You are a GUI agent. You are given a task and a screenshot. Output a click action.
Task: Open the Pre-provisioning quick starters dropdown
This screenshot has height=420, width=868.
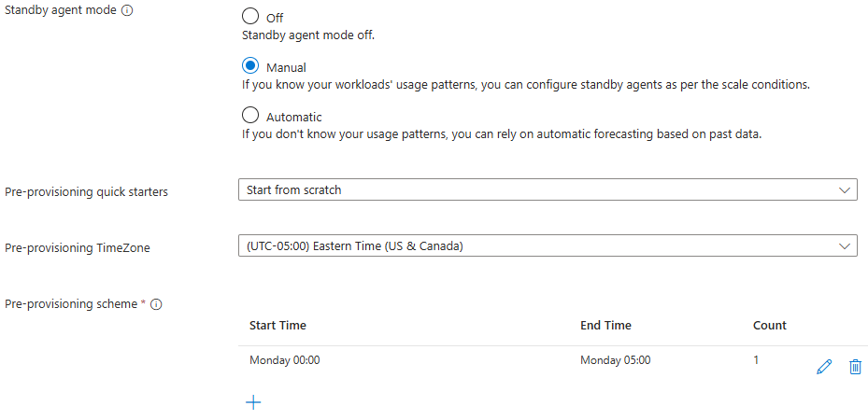coord(547,190)
